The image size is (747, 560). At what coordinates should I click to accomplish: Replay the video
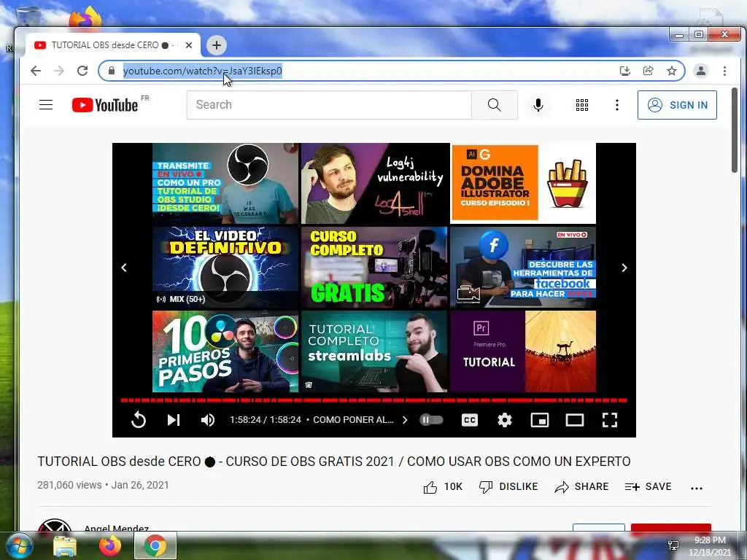tap(139, 419)
